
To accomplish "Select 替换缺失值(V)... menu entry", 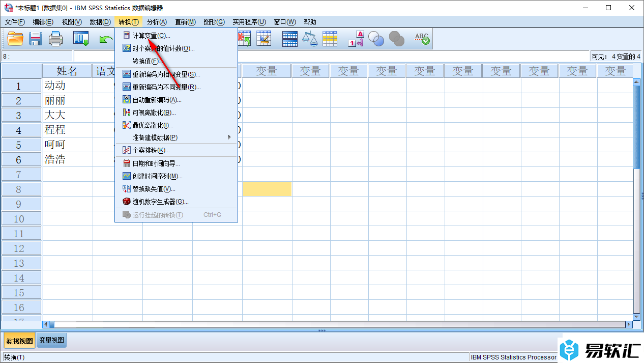I will click(x=176, y=189).
